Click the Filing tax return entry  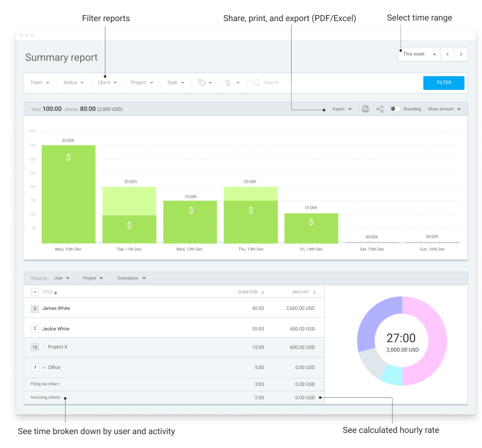pos(45,384)
